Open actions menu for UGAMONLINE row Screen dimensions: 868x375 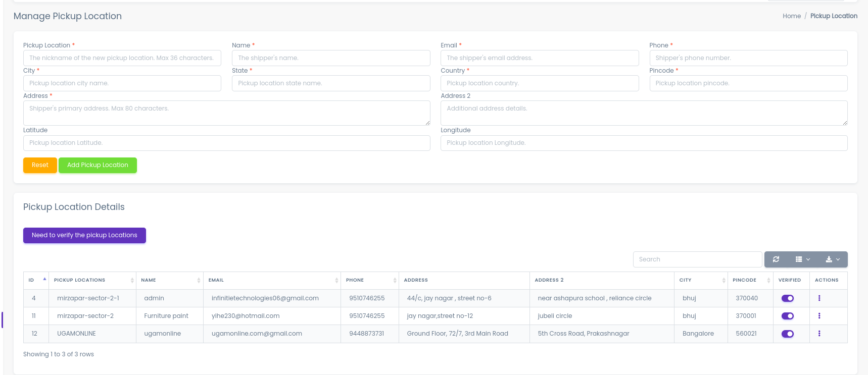pyautogui.click(x=819, y=334)
